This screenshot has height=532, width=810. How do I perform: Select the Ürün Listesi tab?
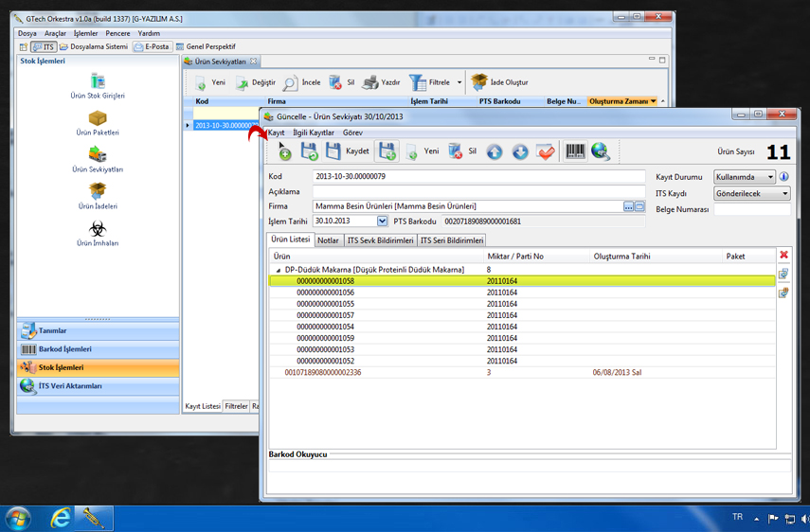click(x=290, y=239)
